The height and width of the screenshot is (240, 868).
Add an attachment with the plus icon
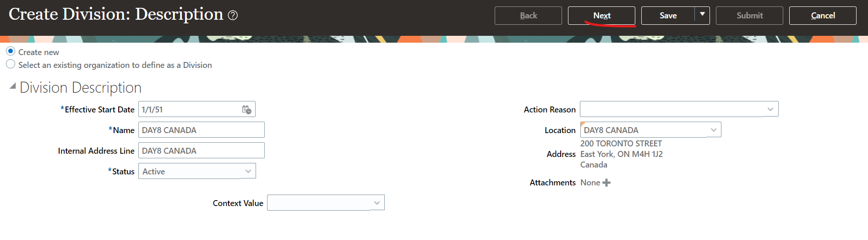click(x=606, y=183)
